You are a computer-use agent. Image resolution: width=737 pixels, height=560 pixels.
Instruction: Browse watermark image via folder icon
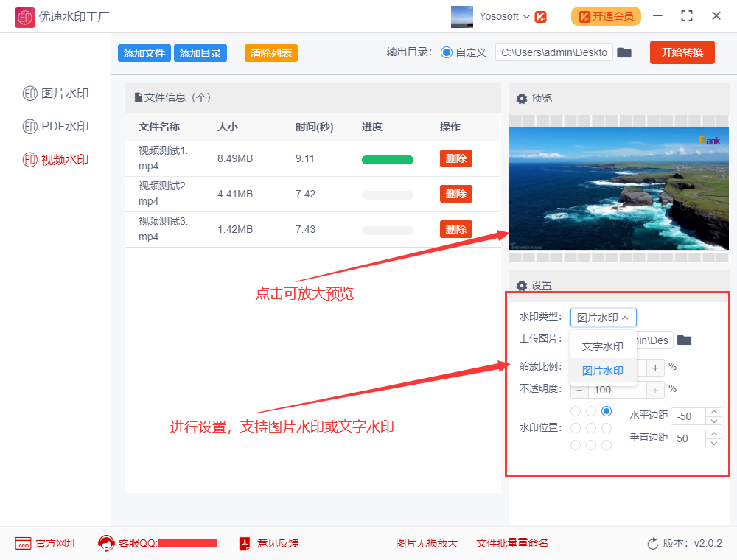coord(684,340)
